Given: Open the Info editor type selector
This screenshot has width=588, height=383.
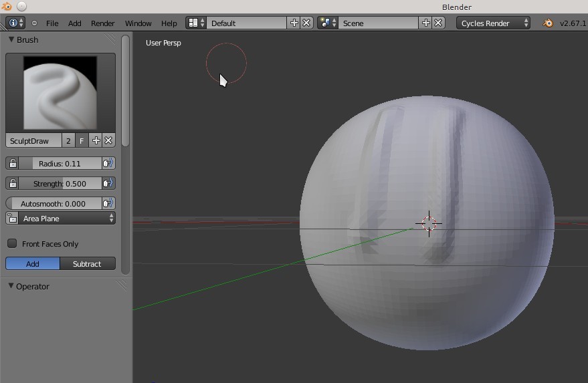Looking at the screenshot, I should tap(15, 23).
